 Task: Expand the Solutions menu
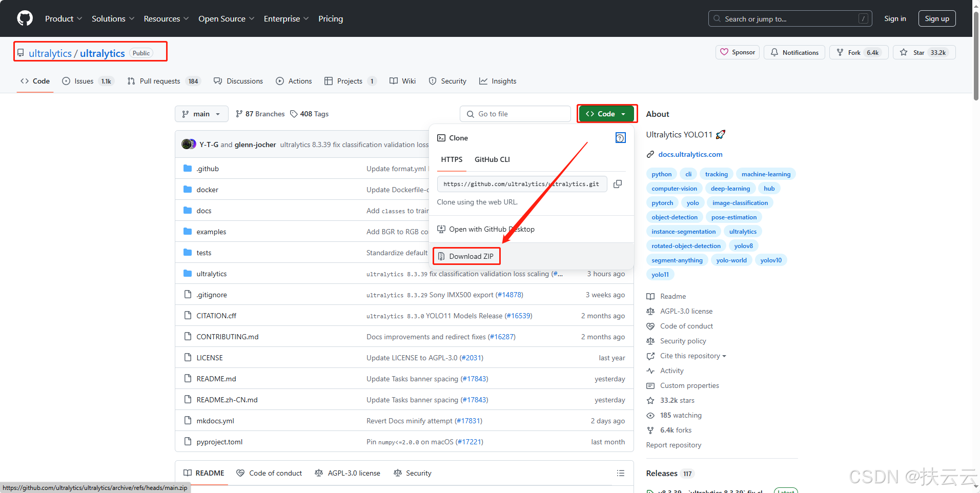113,18
